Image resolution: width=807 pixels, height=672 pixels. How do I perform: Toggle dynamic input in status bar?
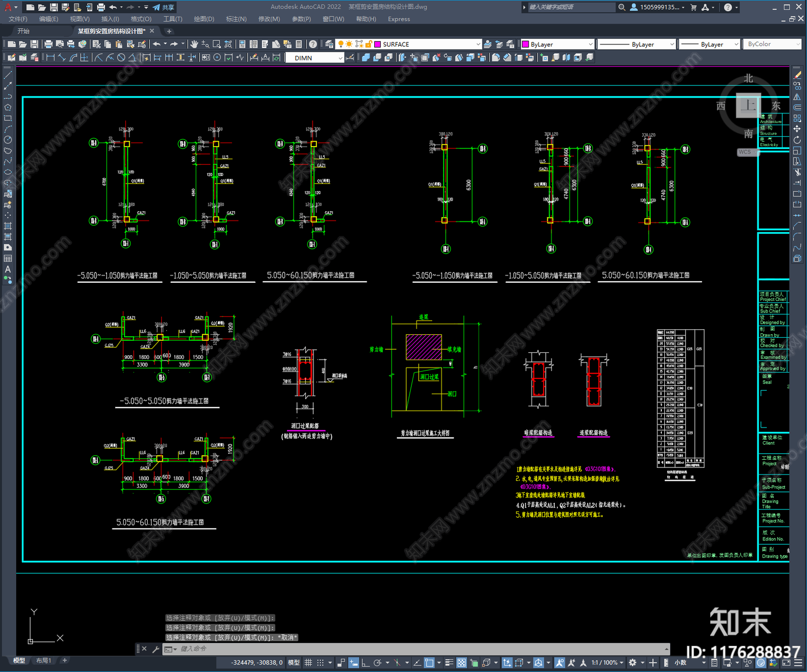point(354,662)
